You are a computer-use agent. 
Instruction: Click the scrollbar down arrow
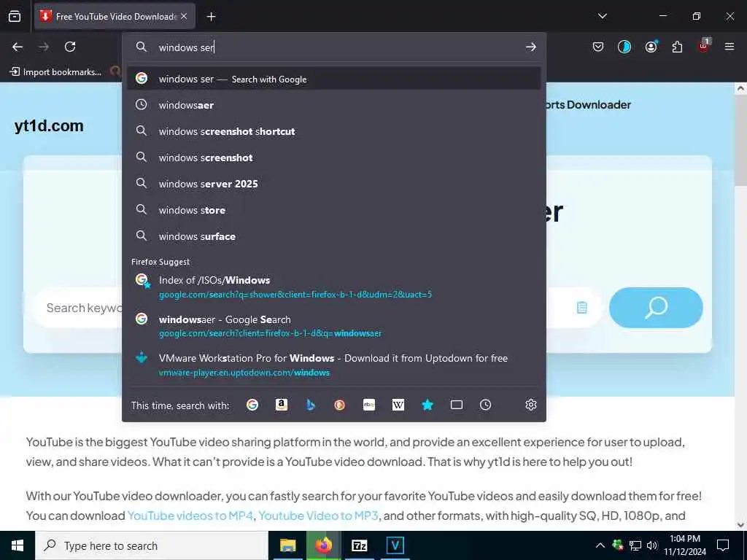740,525
